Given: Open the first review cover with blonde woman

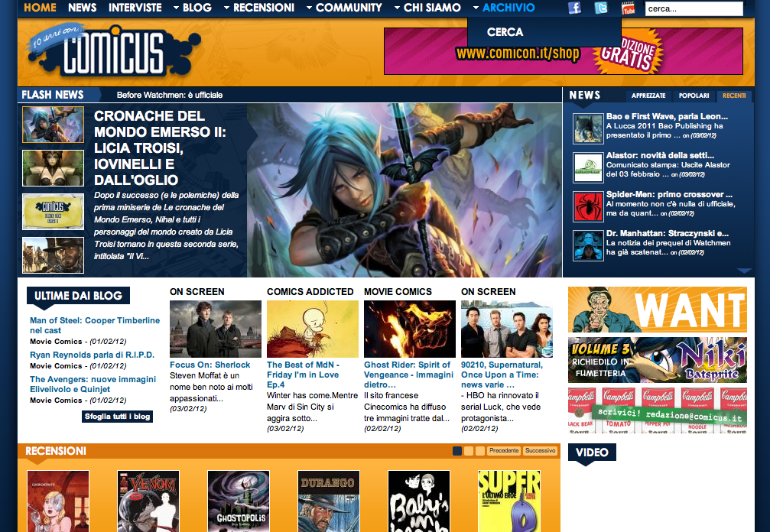Looking at the screenshot, I should [x=58, y=501].
